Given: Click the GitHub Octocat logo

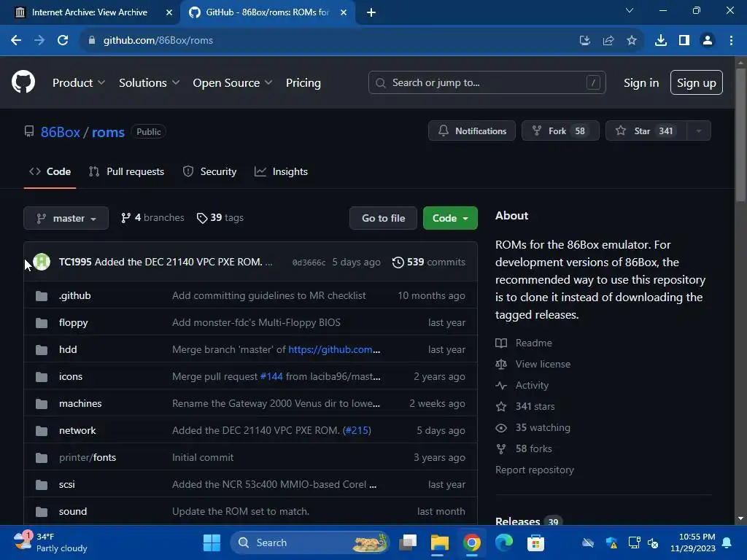Looking at the screenshot, I should click(x=23, y=82).
